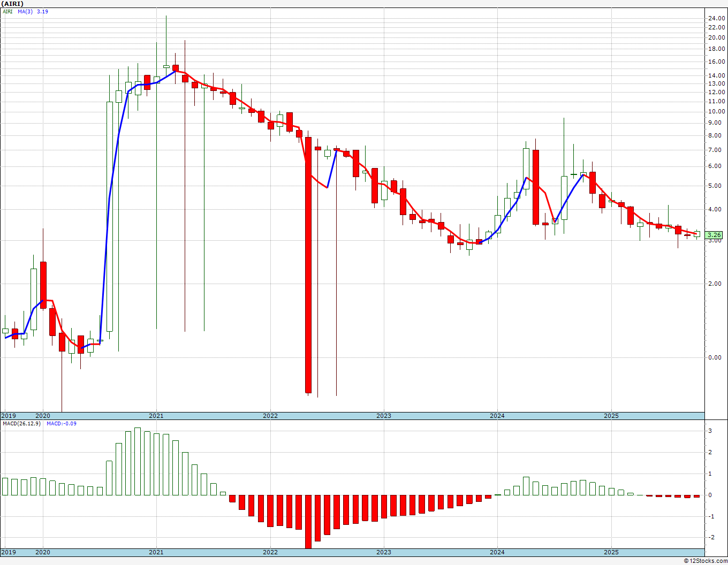Viewport: 728px width, 565px height.
Task: Click 2019 on the MACD panel time axis
Action: click(x=9, y=552)
